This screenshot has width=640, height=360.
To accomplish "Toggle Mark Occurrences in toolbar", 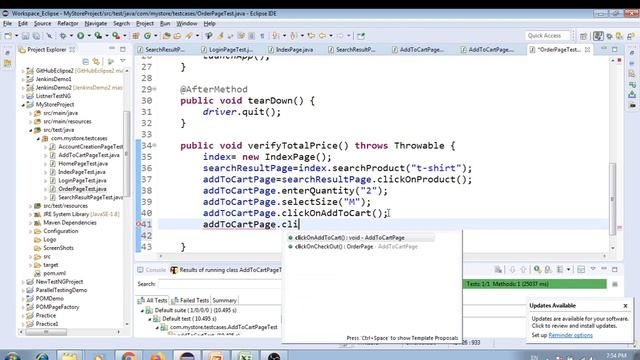I will coord(220,36).
